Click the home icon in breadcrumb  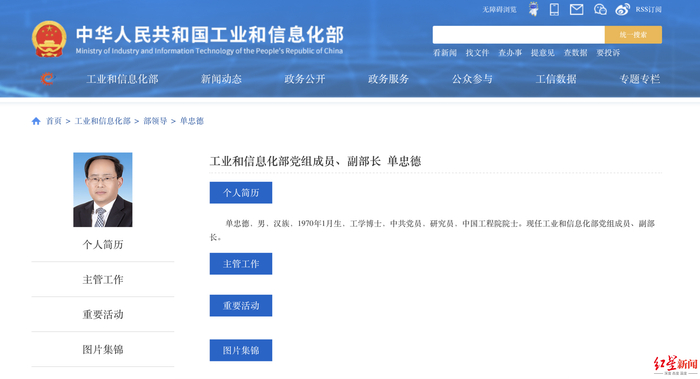pos(36,121)
